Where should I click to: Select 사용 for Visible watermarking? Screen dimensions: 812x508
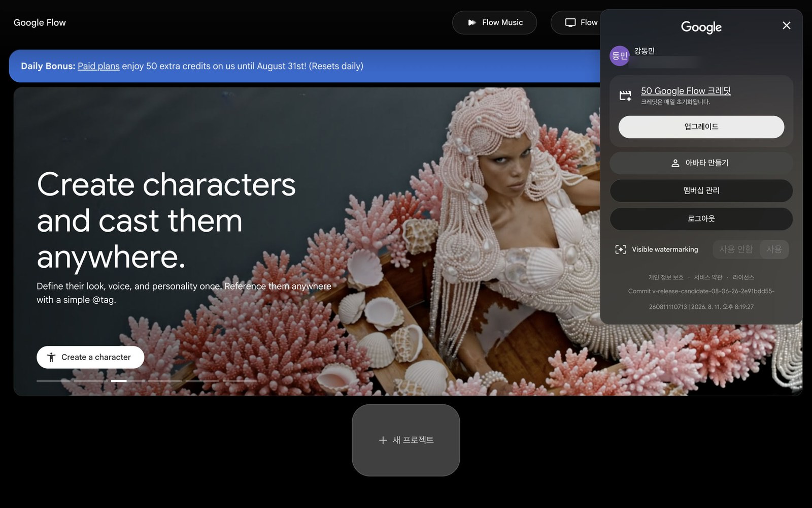click(774, 249)
